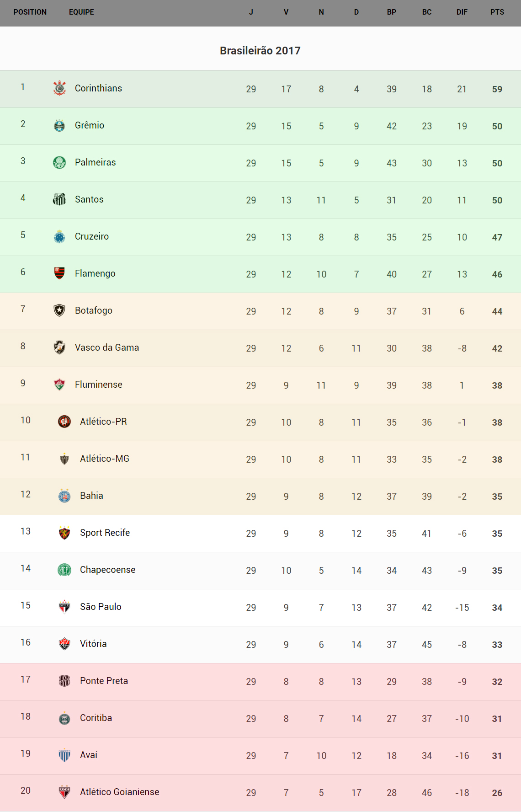This screenshot has height=812, width=521.
Task: Sort by the PTS column header
Action: coord(497,12)
